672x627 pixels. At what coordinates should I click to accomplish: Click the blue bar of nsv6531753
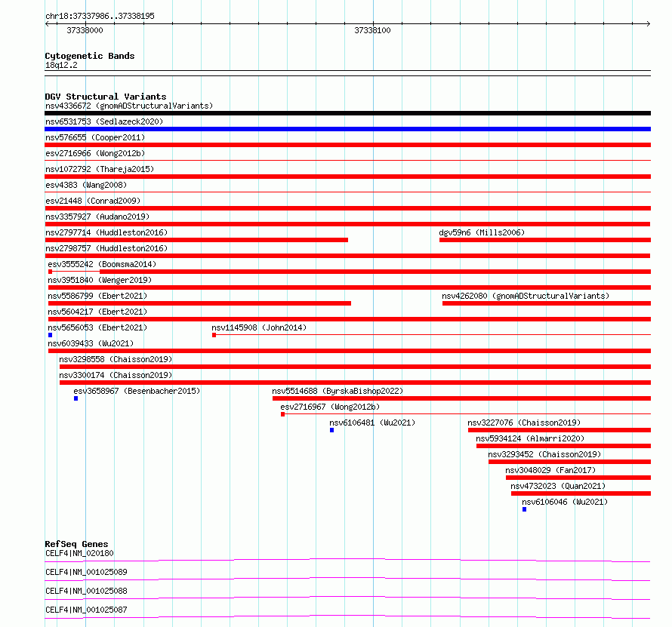click(x=347, y=129)
